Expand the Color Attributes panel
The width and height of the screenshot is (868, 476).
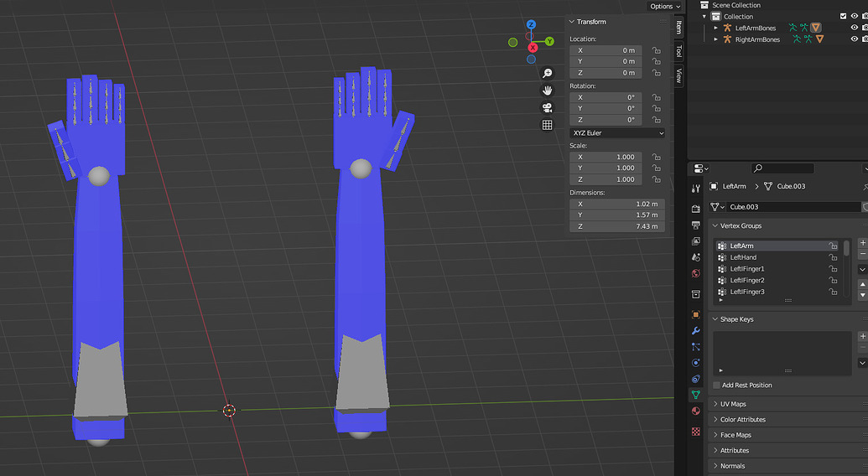(715, 420)
